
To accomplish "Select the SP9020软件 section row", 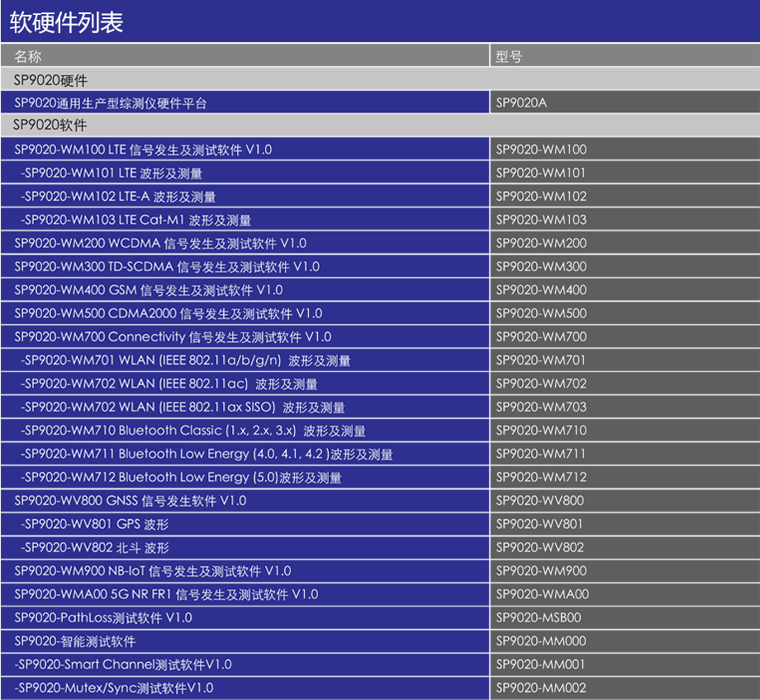I will [x=380, y=125].
